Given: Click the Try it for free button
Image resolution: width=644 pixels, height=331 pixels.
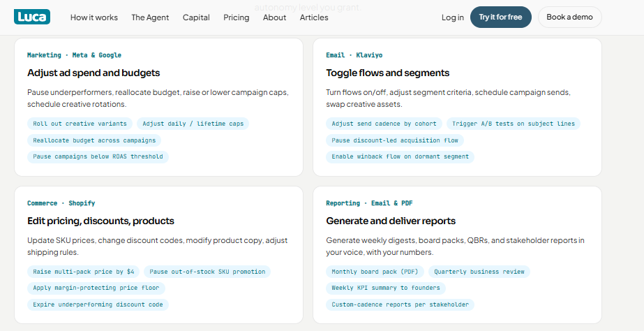Looking at the screenshot, I should point(501,17).
